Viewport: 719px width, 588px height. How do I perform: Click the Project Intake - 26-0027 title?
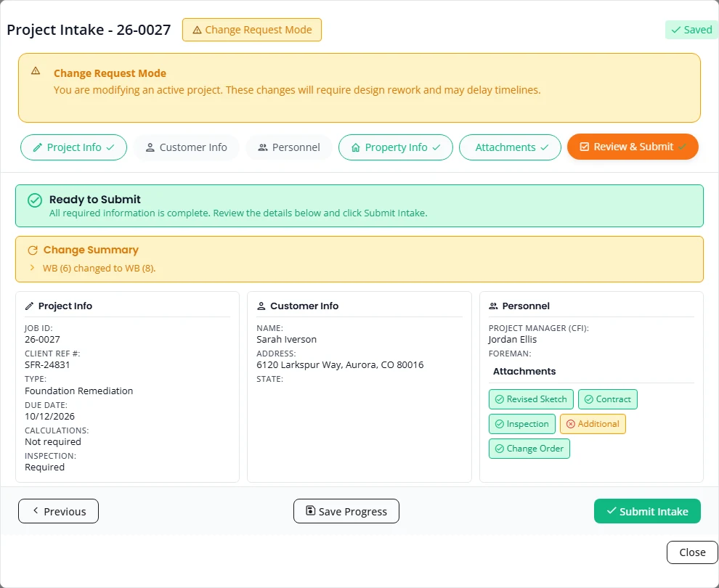(89, 30)
